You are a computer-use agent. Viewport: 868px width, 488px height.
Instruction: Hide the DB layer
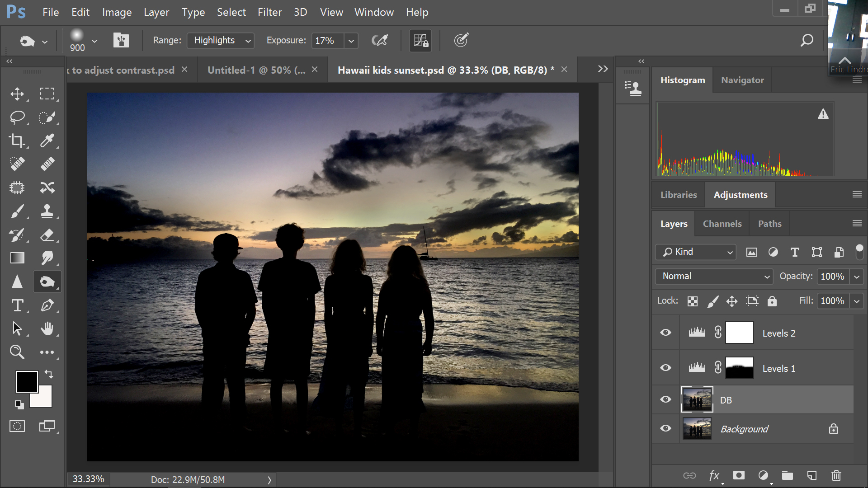tap(665, 399)
